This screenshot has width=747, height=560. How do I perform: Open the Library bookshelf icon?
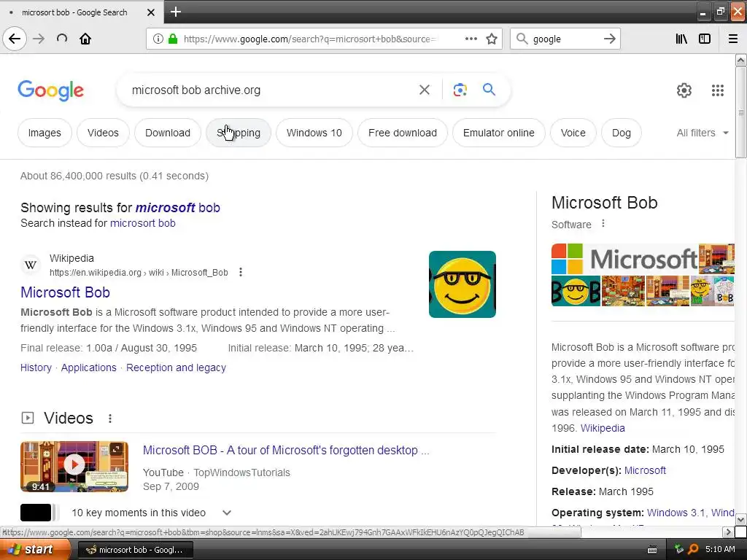tap(681, 39)
